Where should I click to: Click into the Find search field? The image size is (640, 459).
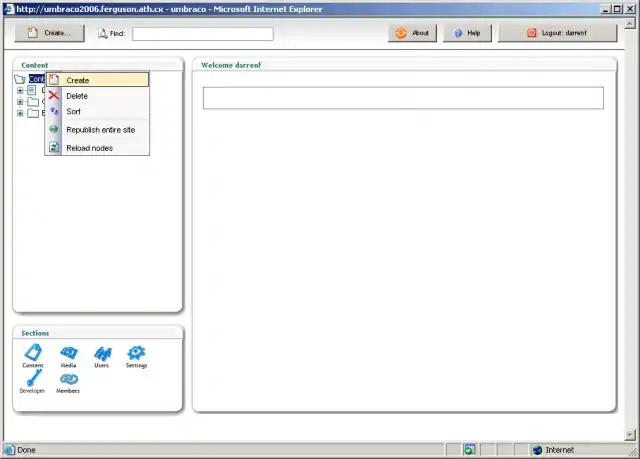click(202, 33)
